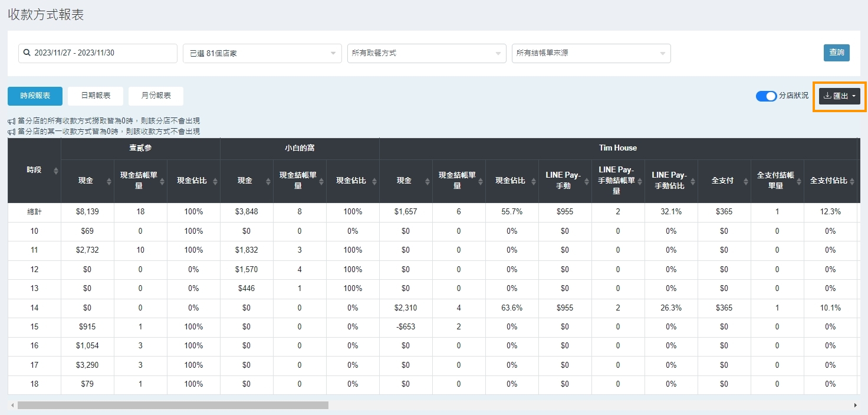This screenshot has height=415, width=868.
Task: Select the 時段報表 tab
Action: 35,96
